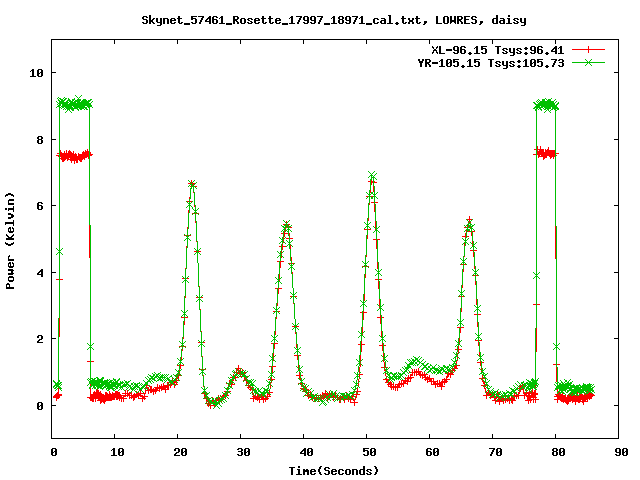The image size is (640, 480).
Task: Select the legend entry 'XL-96.15 Tsys:96.41'
Action: point(498,50)
